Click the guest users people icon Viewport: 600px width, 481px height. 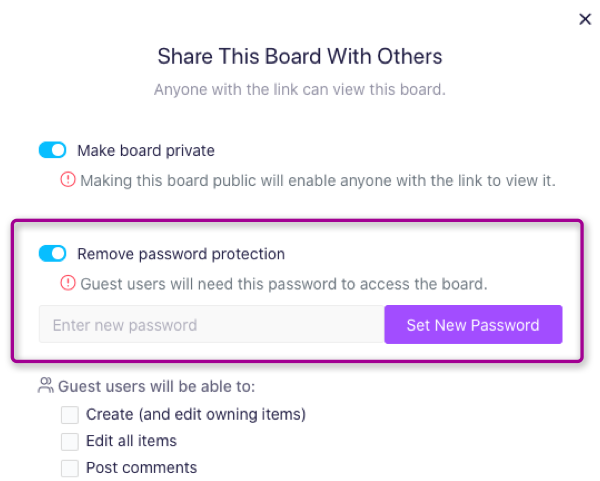coord(46,385)
